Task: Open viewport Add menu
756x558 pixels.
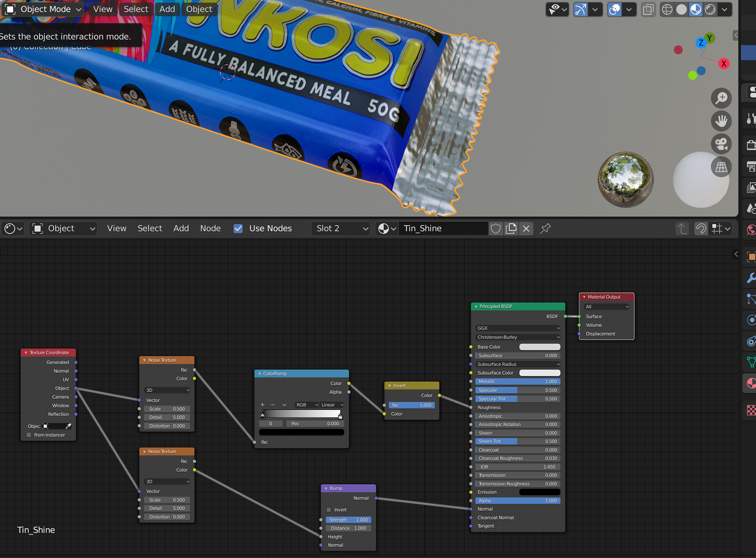Action: pyautogui.click(x=167, y=9)
